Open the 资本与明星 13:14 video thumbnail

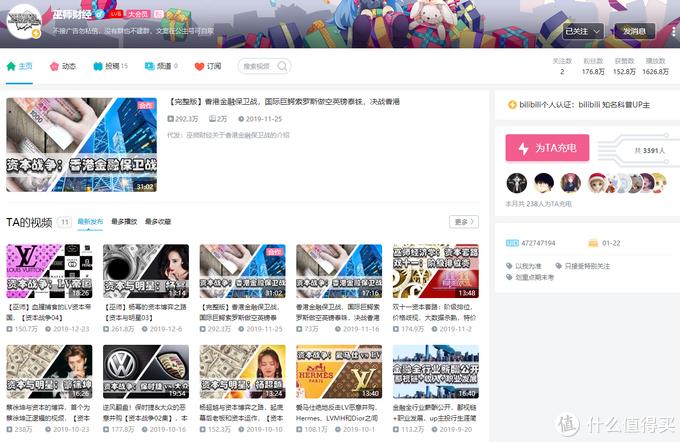[x=146, y=271]
